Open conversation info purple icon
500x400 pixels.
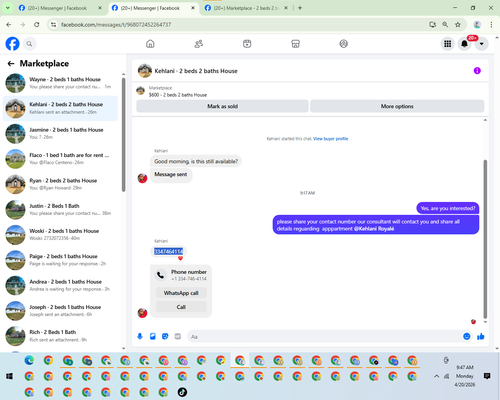(x=477, y=71)
